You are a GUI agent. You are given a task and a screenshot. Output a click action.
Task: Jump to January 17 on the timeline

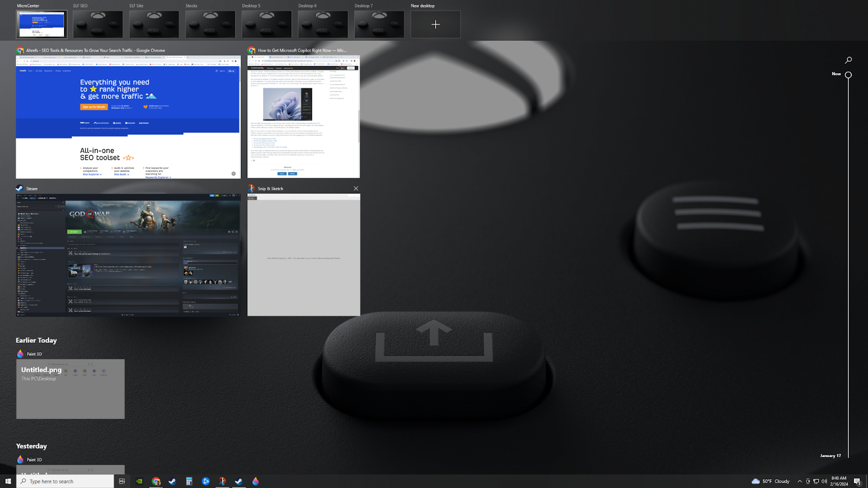[x=831, y=455]
